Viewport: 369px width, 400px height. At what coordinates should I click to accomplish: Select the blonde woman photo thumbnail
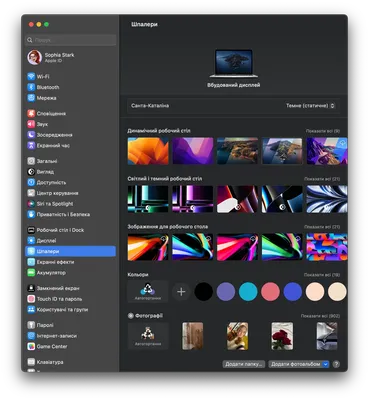point(237,336)
